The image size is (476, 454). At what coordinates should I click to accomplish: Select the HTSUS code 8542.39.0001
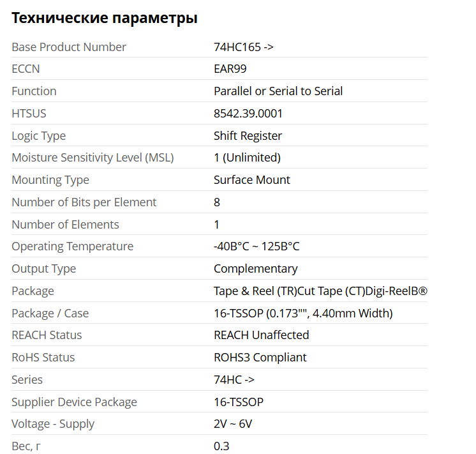(x=248, y=114)
